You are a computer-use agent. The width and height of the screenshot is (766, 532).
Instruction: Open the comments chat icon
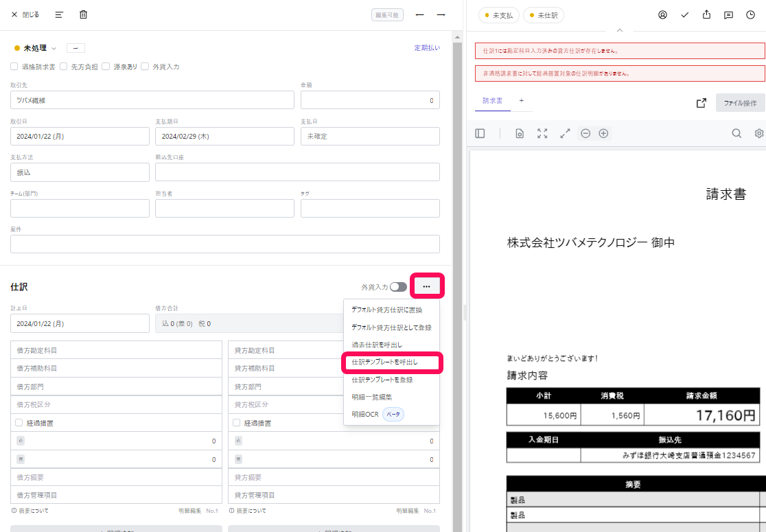(x=728, y=15)
